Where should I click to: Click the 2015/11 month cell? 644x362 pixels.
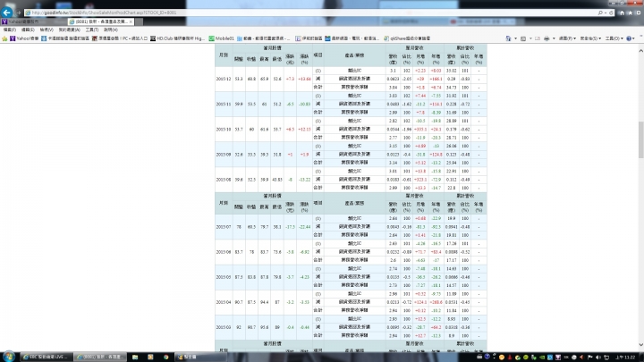coord(223,104)
